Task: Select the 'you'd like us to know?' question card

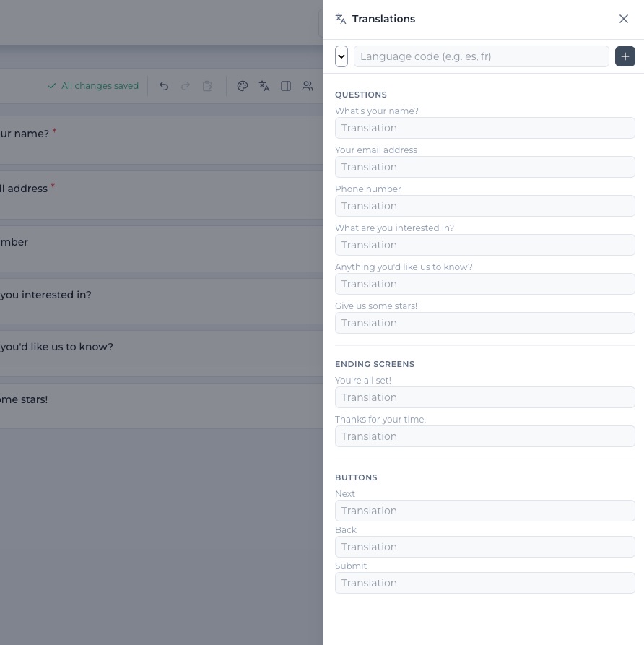Action: (162, 353)
